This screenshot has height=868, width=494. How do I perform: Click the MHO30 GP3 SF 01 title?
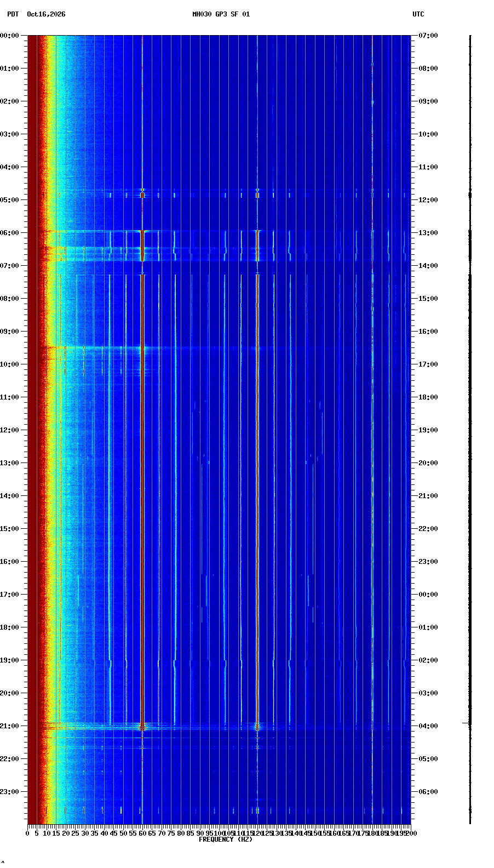point(221,14)
